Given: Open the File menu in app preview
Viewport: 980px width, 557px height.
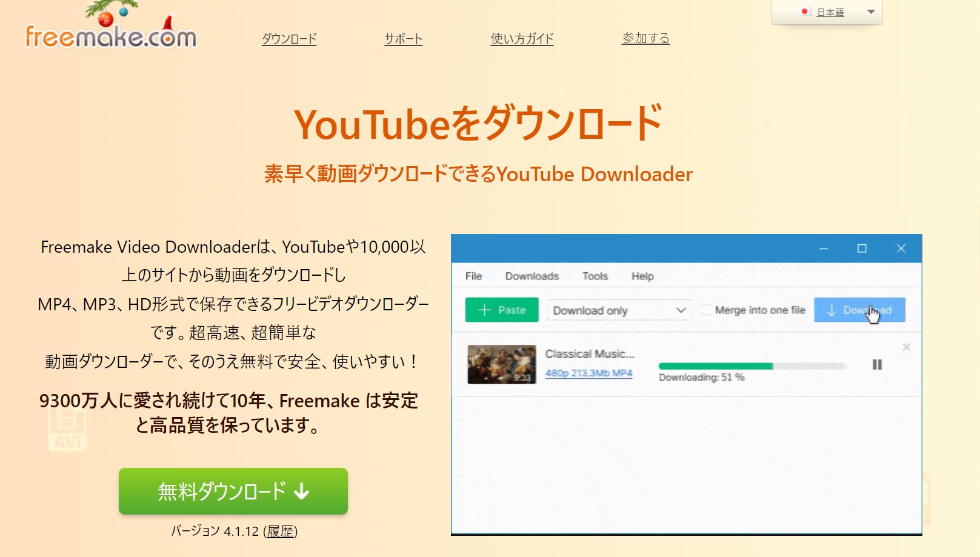Looking at the screenshot, I should click(x=473, y=276).
